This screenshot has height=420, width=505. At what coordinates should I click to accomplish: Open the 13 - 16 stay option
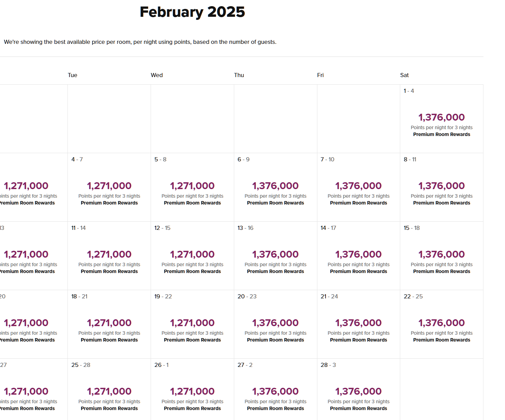click(x=276, y=256)
